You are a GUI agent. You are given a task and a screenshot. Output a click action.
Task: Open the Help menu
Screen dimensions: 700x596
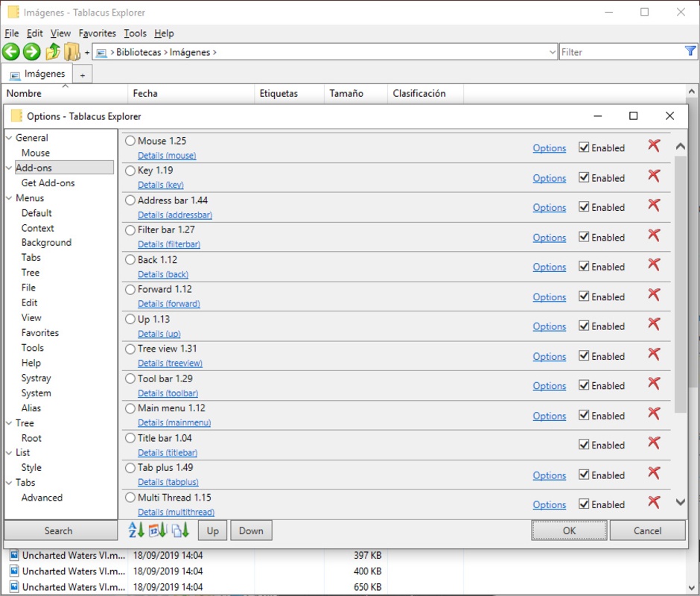[164, 33]
